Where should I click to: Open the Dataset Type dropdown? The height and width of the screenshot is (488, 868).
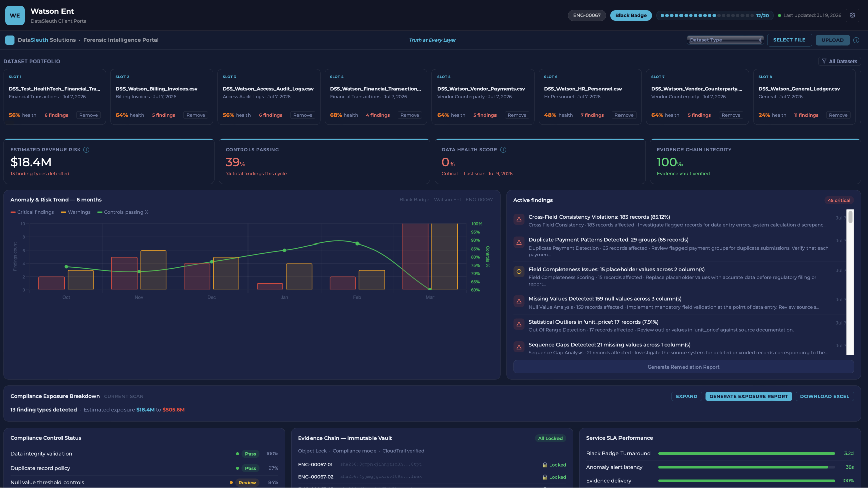click(725, 40)
